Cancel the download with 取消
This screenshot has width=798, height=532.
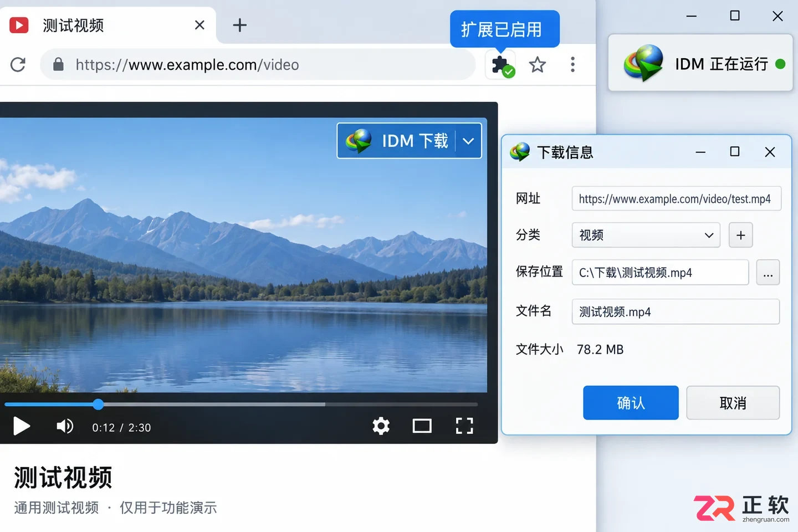733,403
